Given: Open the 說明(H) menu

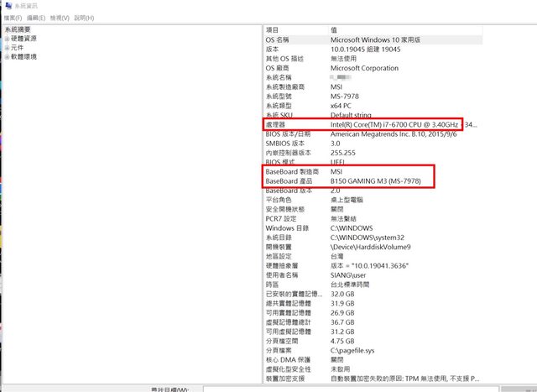Looking at the screenshot, I should pyautogui.click(x=84, y=17).
